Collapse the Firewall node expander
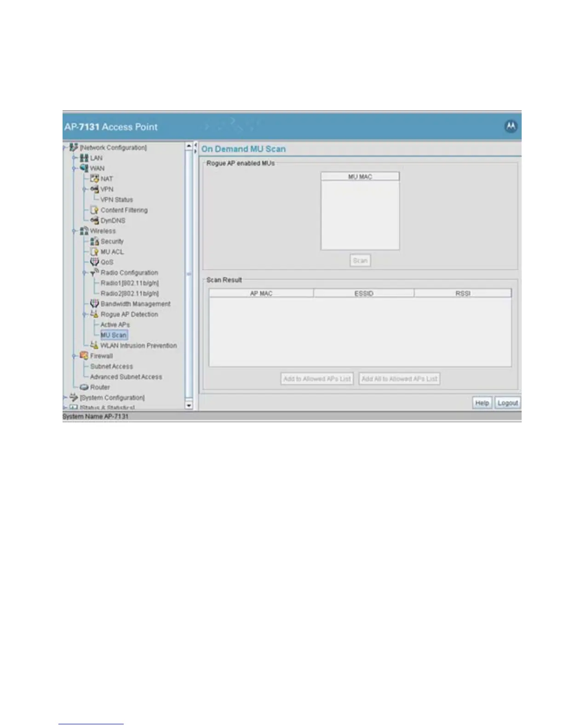Image resolution: width=563 pixels, height=728 pixels. pyautogui.click(x=75, y=356)
